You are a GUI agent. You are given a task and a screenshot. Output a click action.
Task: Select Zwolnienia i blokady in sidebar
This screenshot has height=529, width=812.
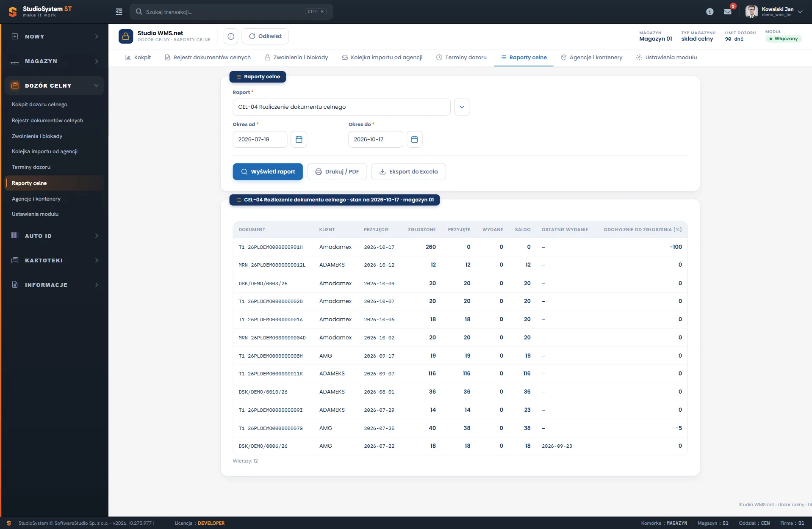[x=37, y=136]
